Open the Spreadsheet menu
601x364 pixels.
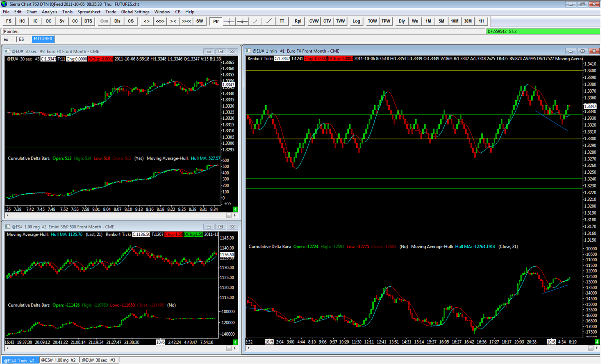click(x=89, y=12)
